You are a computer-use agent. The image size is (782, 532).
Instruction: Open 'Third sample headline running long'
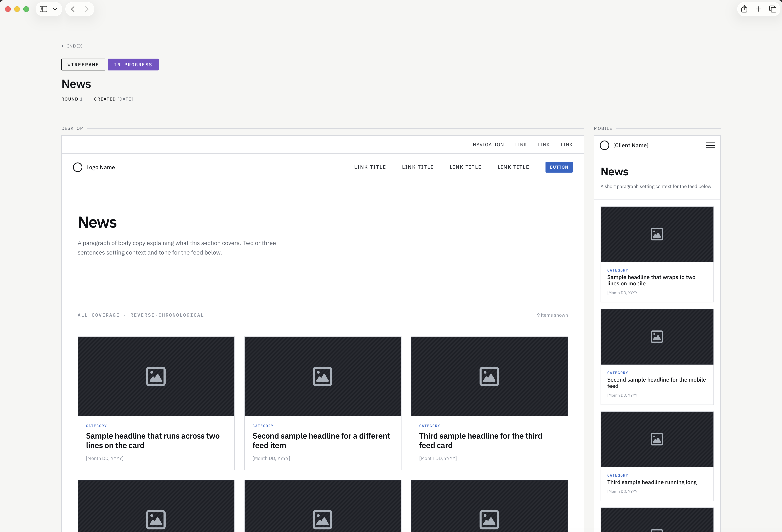tap(652, 482)
